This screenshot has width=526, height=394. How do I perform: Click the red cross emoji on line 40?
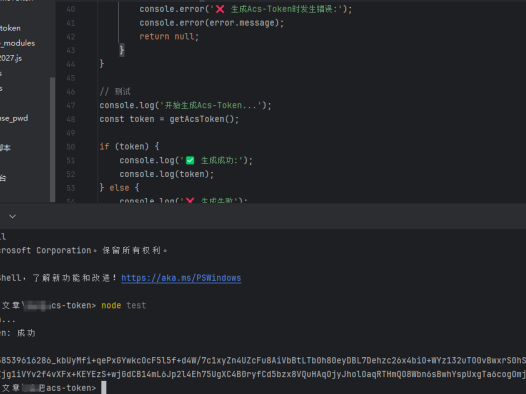pyautogui.click(x=220, y=9)
